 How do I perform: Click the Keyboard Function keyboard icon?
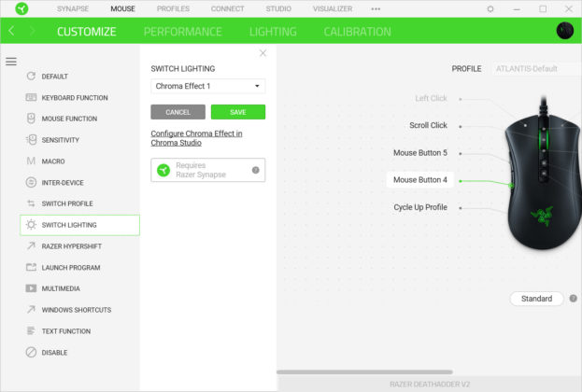pos(31,98)
